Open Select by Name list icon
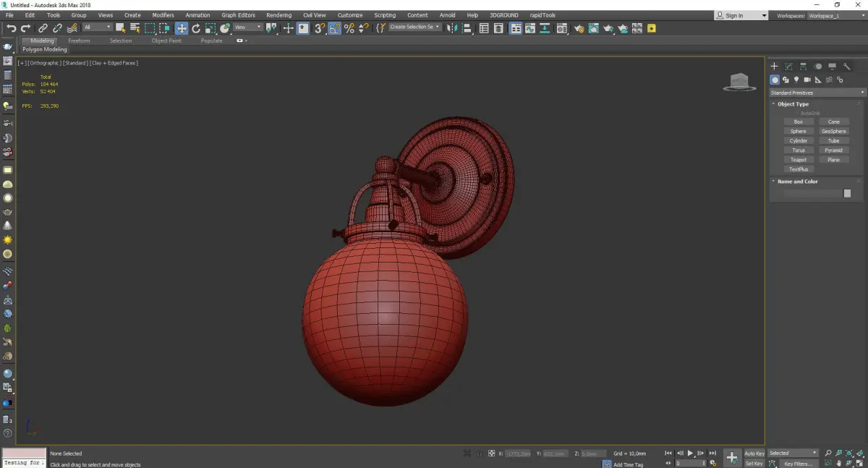 pyautogui.click(x=135, y=28)
